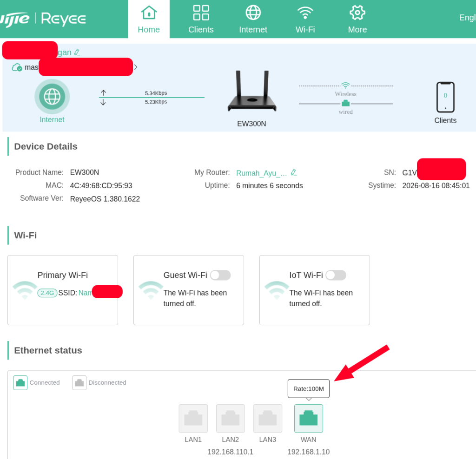The image size is (476, 459).
Task: Click the Internet globe icon
Action: (x=52, y=97)
